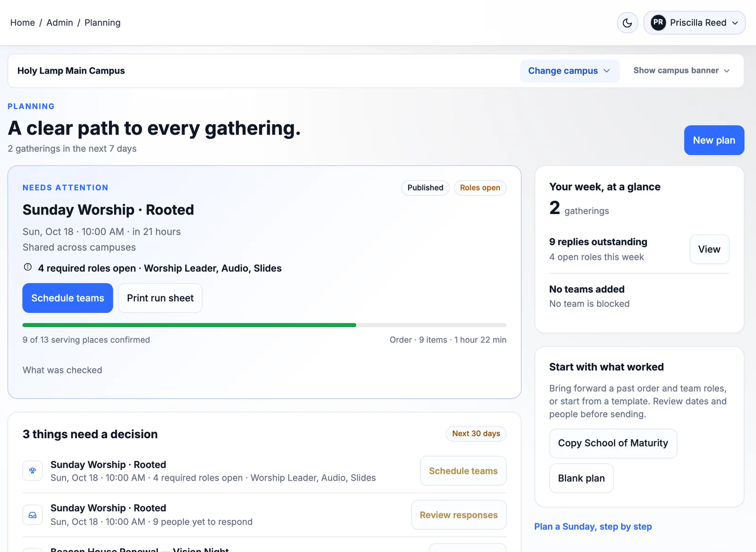Create a New plan
Screen dimensions: 756x552
click(x=714, y=140)
